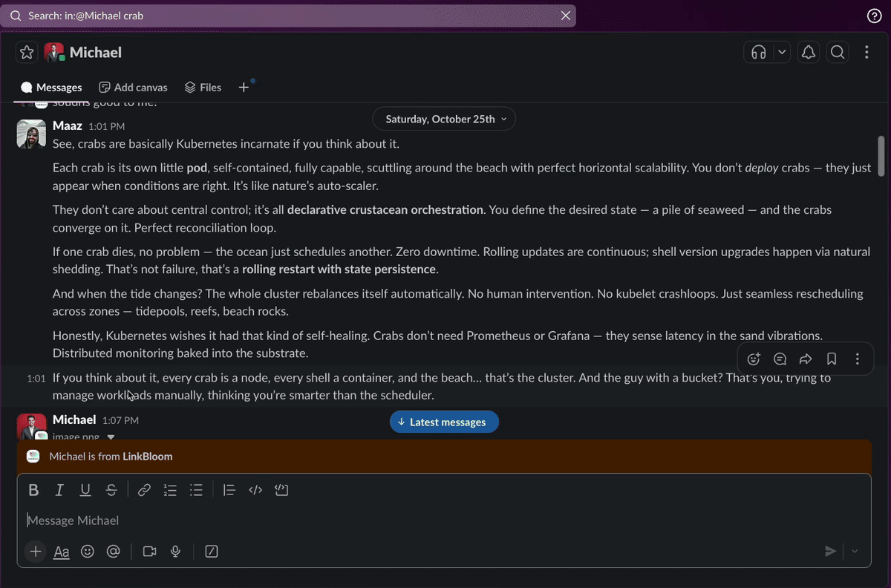Screen dimensions: 891x588
Task: Jump to Latest messages
Action: point(444,422)
